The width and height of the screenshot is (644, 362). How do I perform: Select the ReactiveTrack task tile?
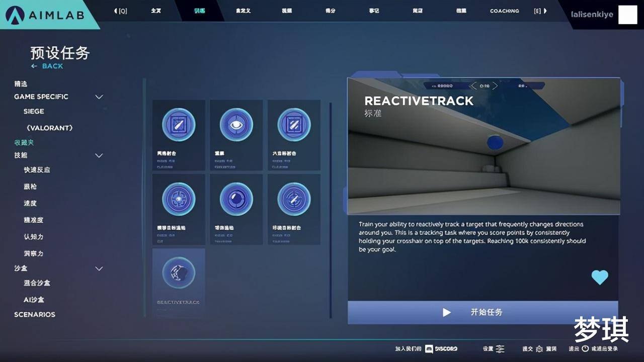[179, 282]
